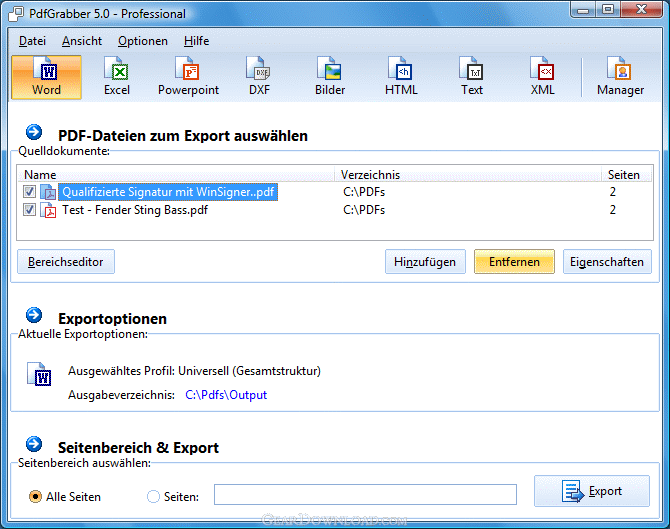Select Qualifizierte Signatur mit WinSigner..pdf row
Viewport: 670px width, 529px height.
tap(335, 192)
